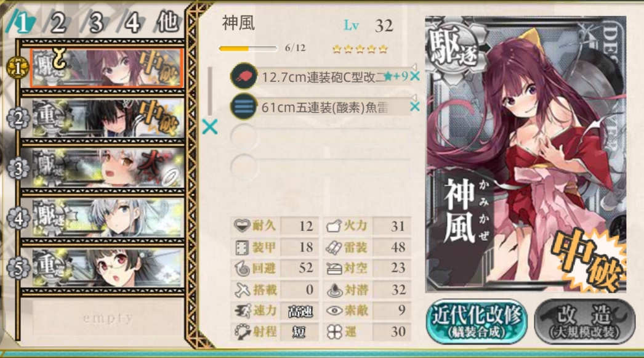Select flagship 神風 in slot 1
Viewport: 644px width, 358px height.
pos(107,68)
